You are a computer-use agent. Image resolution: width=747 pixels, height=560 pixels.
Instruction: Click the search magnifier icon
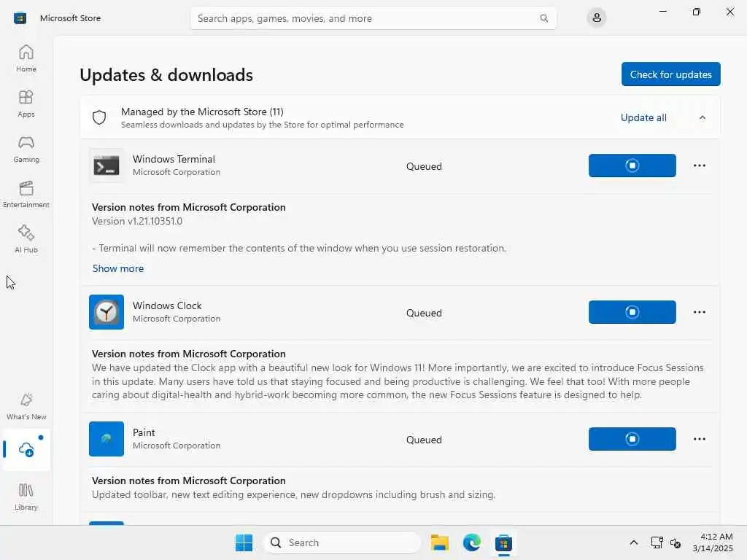click(543, 18)
